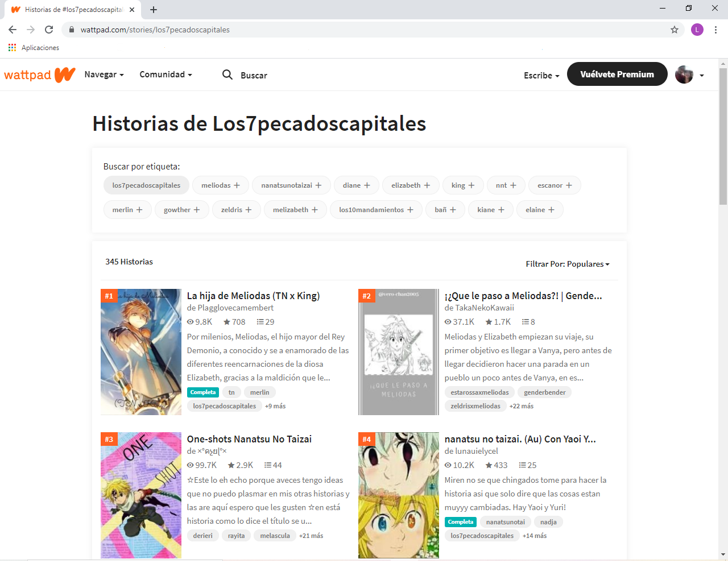The image size is (728, 563).
Task: Open the Filtrar Por: Populares dropdown
Action: pos(568,264)
